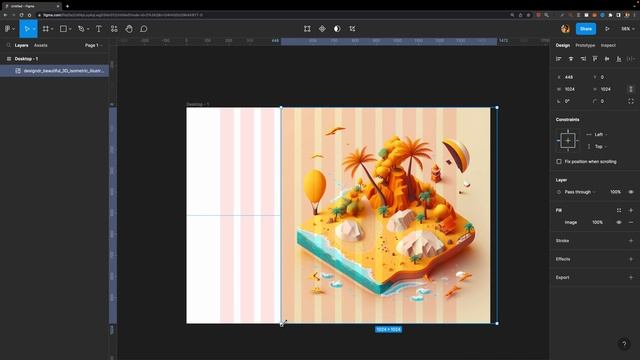Open the Frame tool dropdown arrow

pyautogui.click(x=52, y=29)
